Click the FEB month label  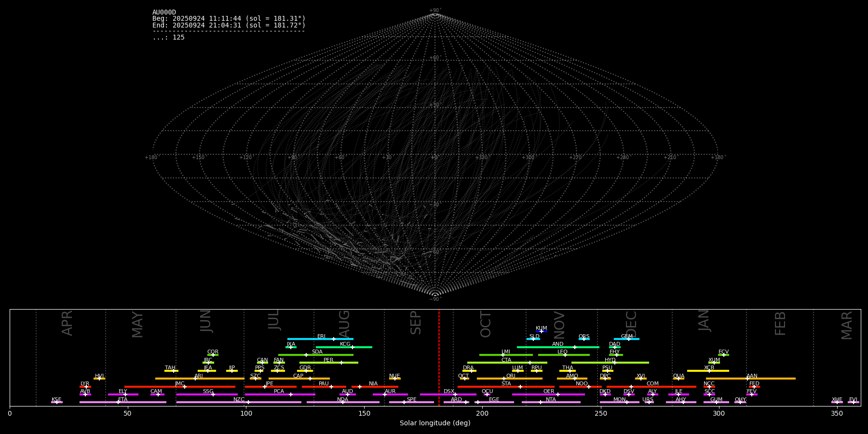(780, 324)
